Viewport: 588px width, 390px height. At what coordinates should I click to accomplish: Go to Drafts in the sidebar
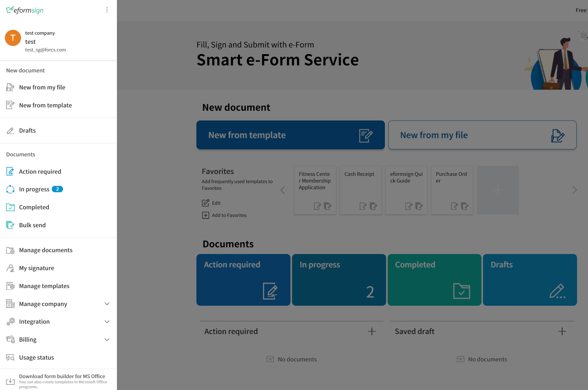pos(58,131)
